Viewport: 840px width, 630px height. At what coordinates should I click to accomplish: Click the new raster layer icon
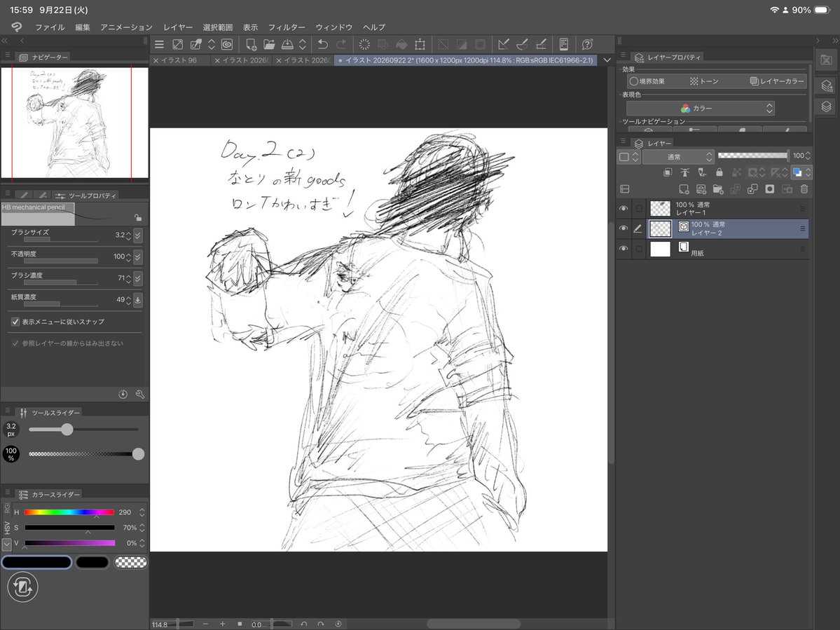[x=684, y=189]
